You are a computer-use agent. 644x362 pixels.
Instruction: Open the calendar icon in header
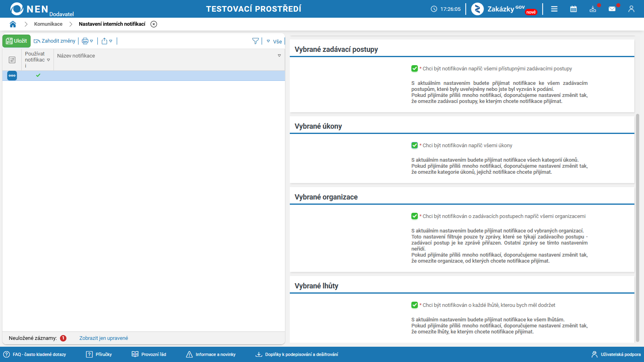pyautogui.click(x=574, y=9)
